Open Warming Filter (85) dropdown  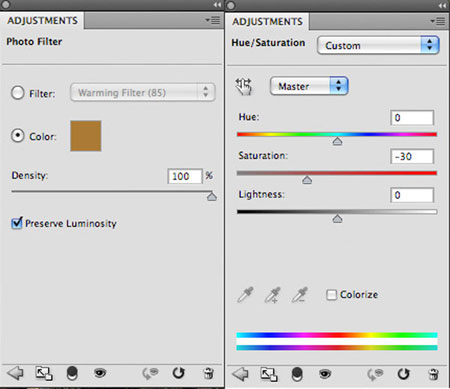pyautogui.click(x=143, y=92)
